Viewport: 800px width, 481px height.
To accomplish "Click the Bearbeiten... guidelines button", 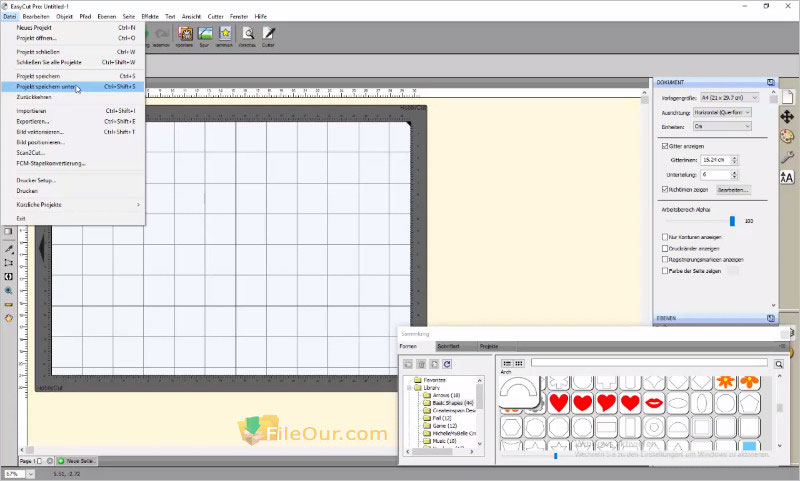I will click(x=733, y=190).
